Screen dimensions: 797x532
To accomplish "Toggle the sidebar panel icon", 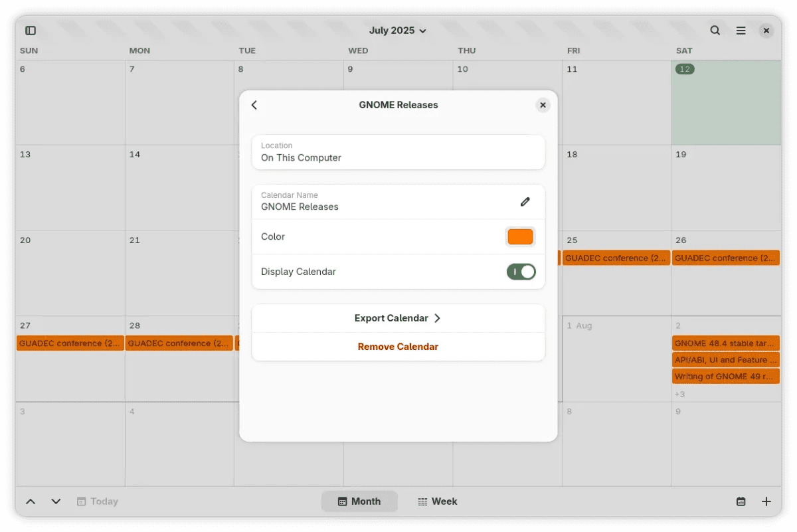I will pos(31,31).
